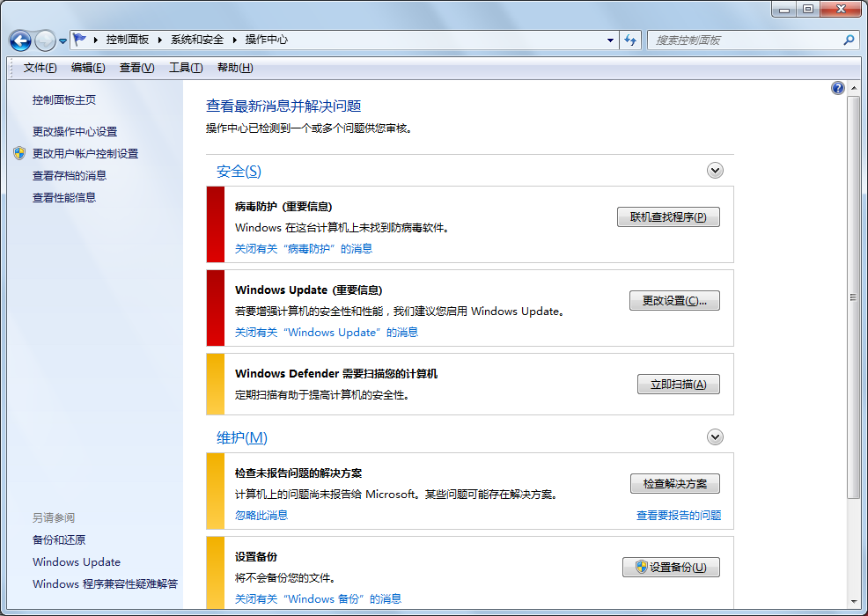This screenshot has width=868, height=616.
Task: Click 操作中心 in the breadcrumb path
Action: click(x=266, y=40)
